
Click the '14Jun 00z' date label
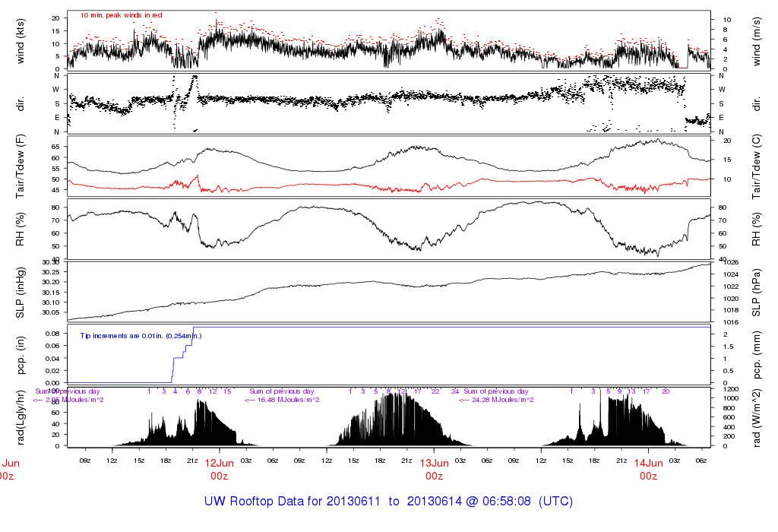coord(649,470)
